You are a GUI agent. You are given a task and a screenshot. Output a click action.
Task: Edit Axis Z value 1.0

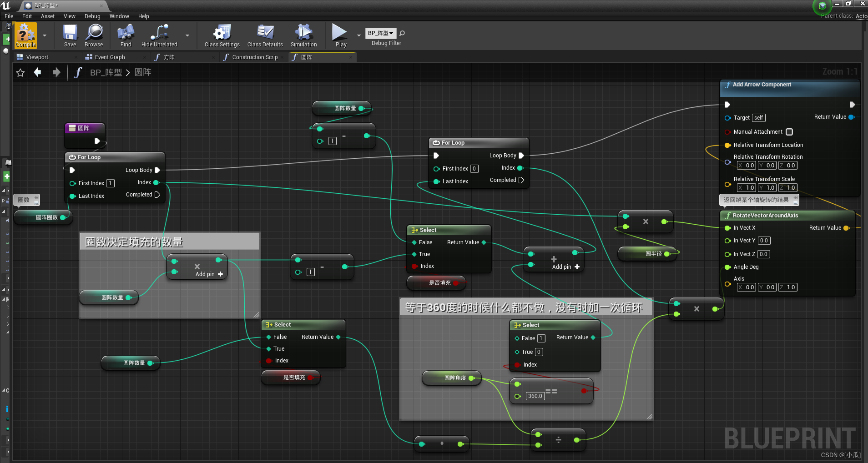coord(788,287)
